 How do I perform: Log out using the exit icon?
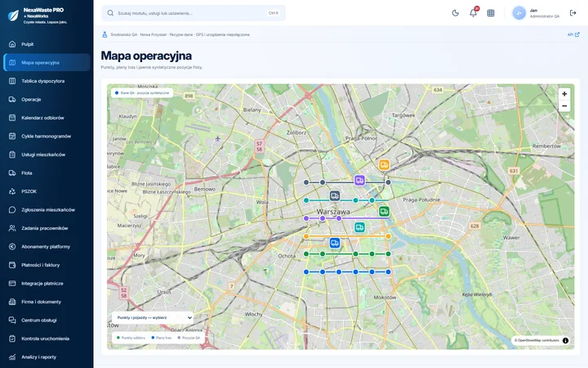(572, 13)
